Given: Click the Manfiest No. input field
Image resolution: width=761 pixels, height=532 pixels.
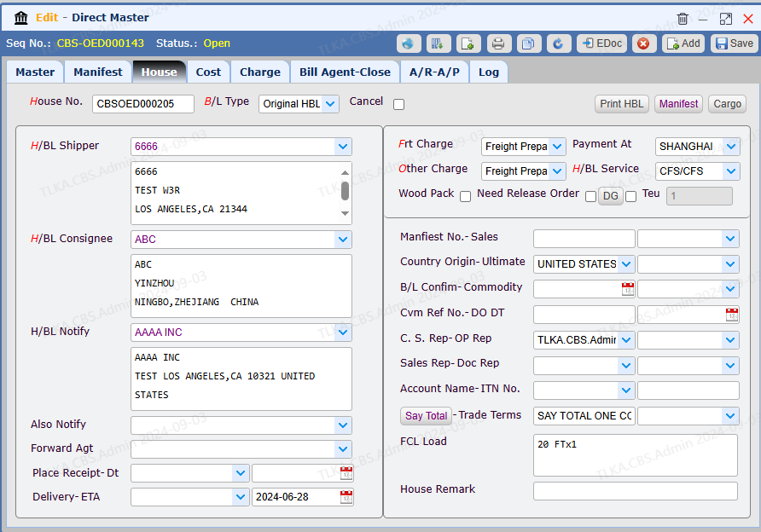Looking at the screenshot, I should 584,239.
